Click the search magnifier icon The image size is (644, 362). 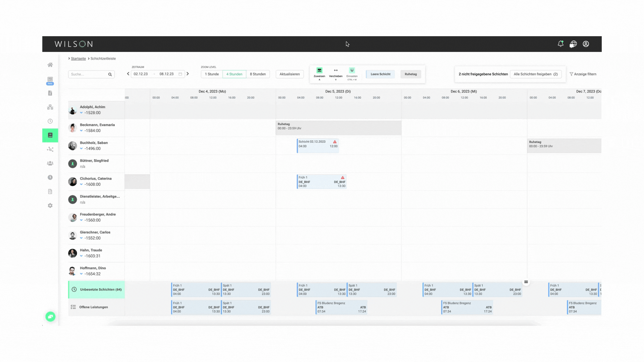pos(110,74)
